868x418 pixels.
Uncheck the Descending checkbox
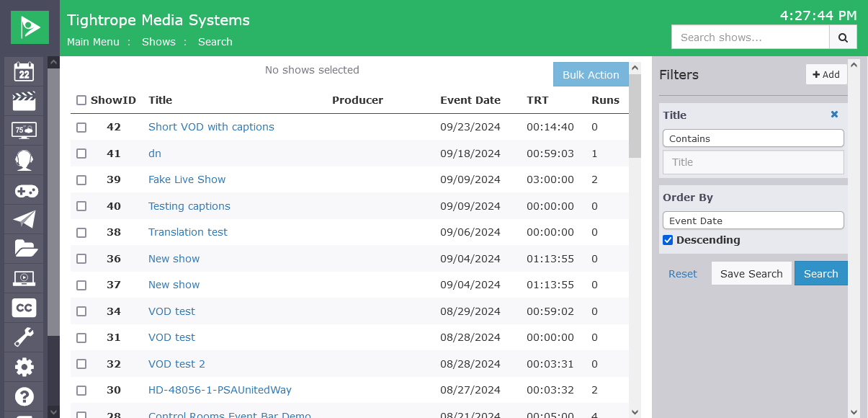(668, 241)
